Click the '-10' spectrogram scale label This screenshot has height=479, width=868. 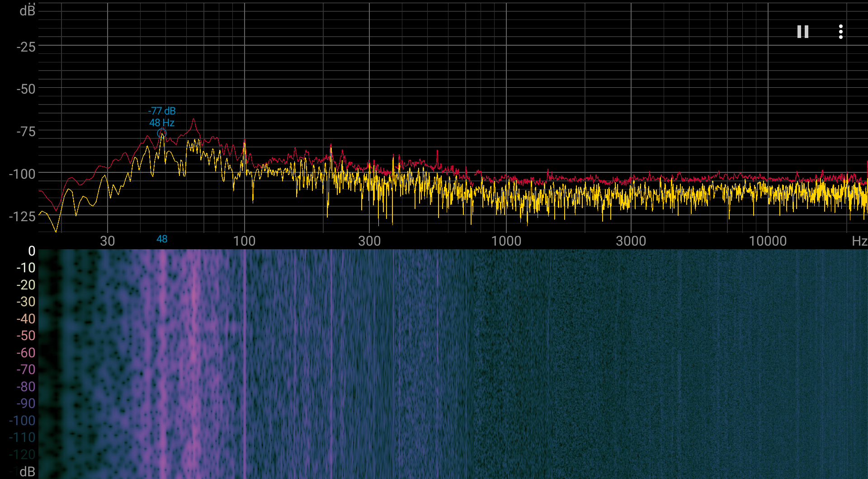26,268
